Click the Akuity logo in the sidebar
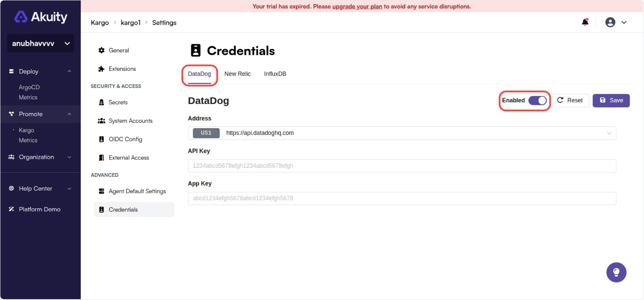644x300 pixels. tap(40, 17)
